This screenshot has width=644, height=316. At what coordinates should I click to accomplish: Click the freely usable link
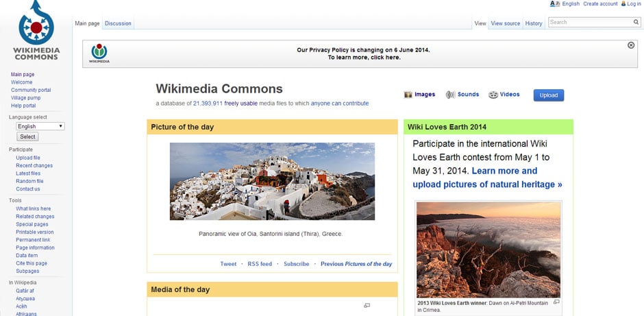240,104
